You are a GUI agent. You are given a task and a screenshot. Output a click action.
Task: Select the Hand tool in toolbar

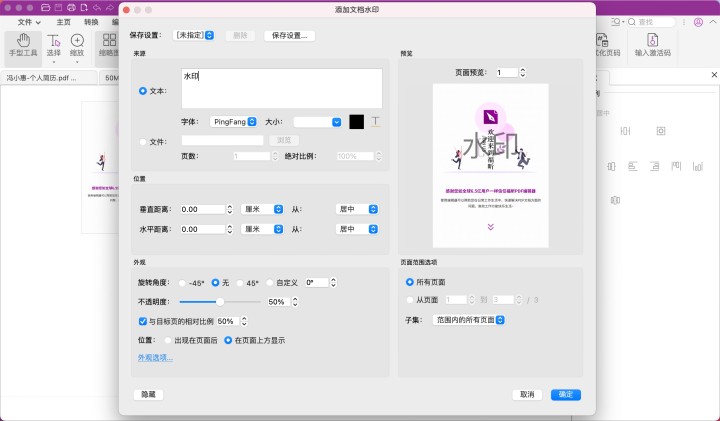point(22,43)
